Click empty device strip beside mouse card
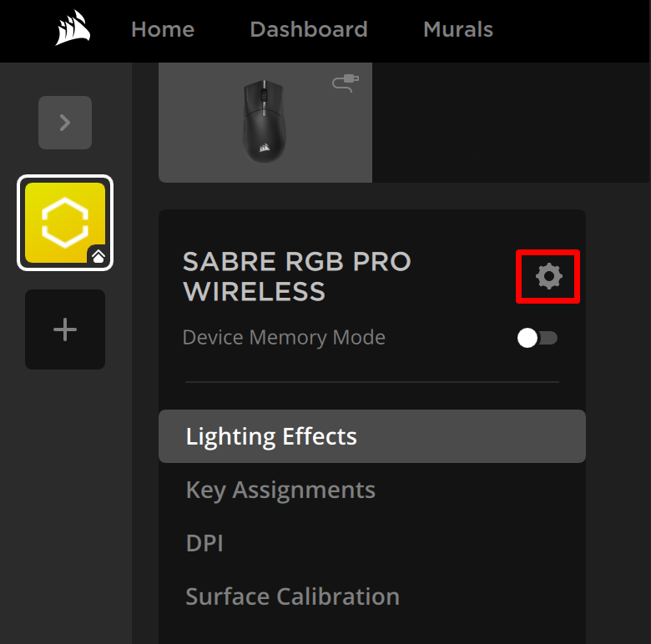The height and width of the screenshot is (644, 651). 511,122
